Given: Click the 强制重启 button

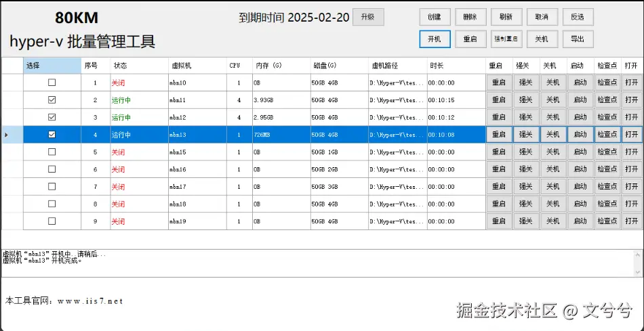Looking at the screenshot, I should 506,39.
